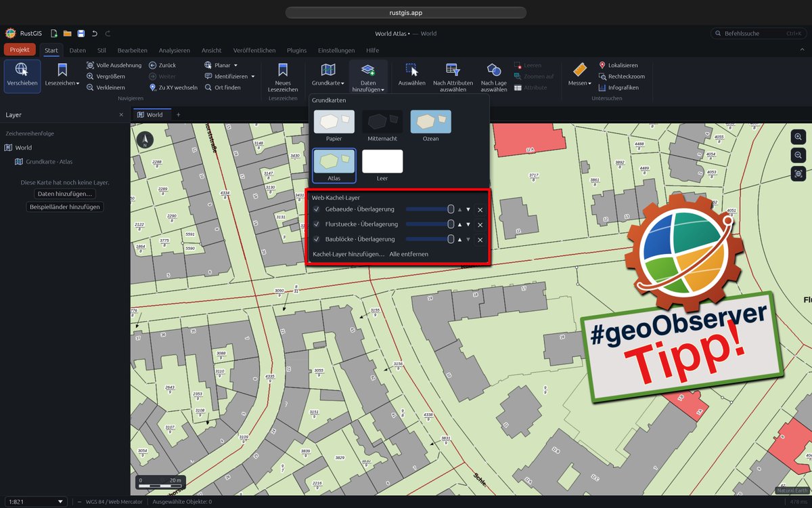This screenshot has height=508, width=812.
Task: Open the Infografiken tool
Action: point(618,87)
